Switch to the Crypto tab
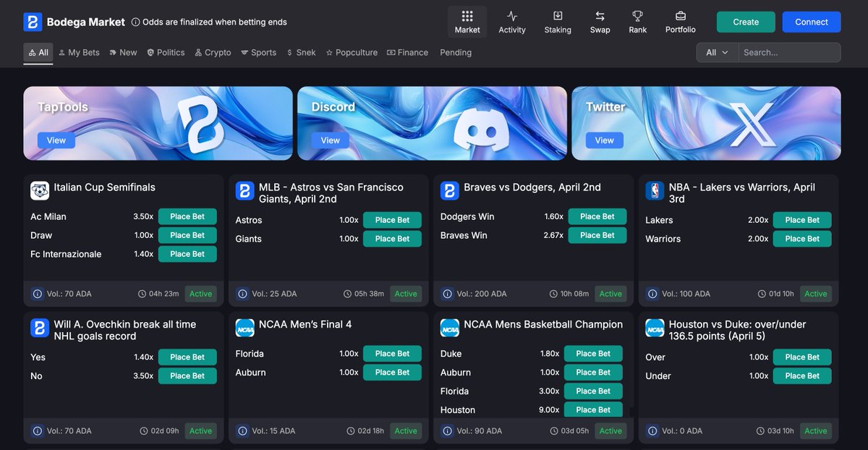868x450 pixels. pyautogui.click(x=213, y=53)
